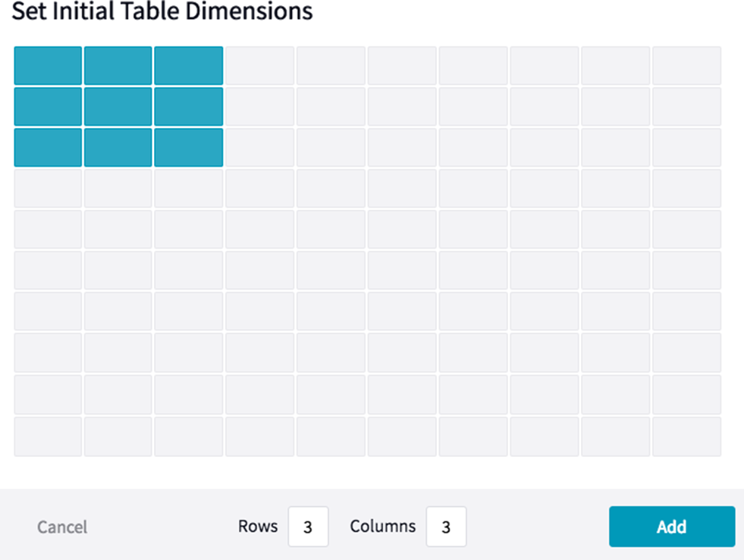Select grid cell at row 1, column 1
The height and width of the screenshot is (560, 744).
coord(48,66)
